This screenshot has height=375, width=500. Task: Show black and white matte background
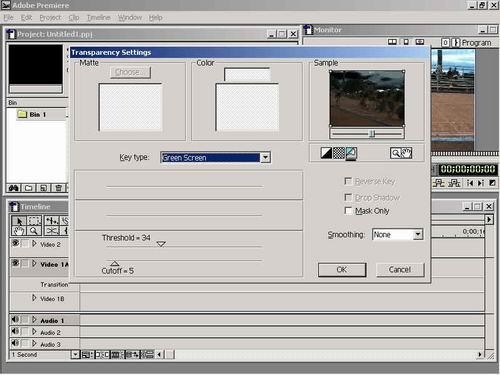tap(326, 153)
